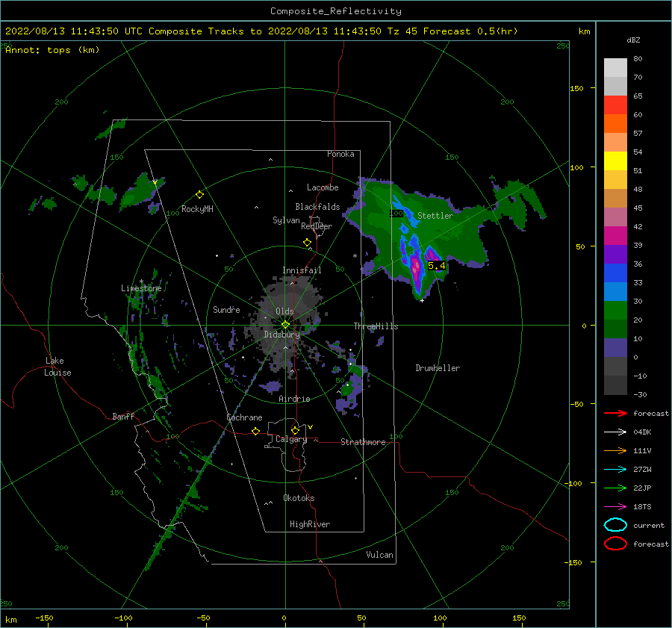Click the Lacombe city label

(x=323, y=187)
